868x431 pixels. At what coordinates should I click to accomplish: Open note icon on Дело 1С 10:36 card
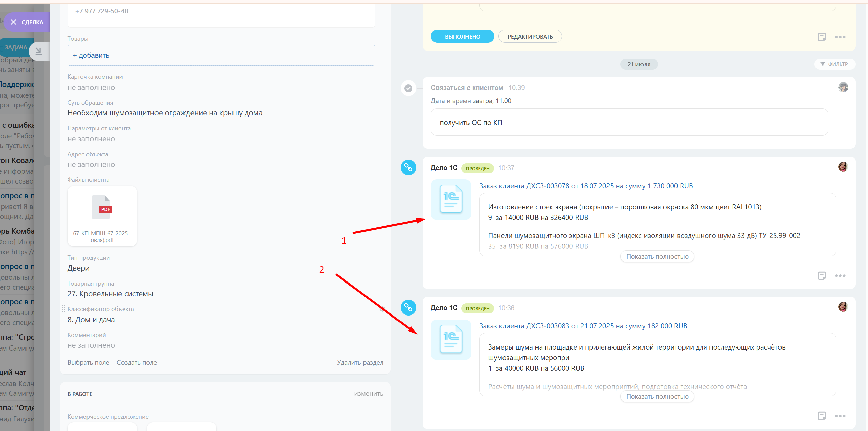[822, 416]
